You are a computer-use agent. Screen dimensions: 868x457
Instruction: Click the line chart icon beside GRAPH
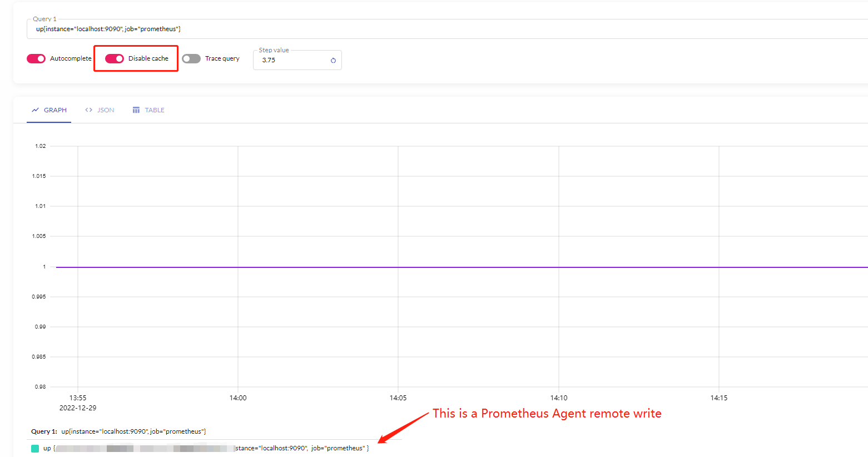[34, 110]
